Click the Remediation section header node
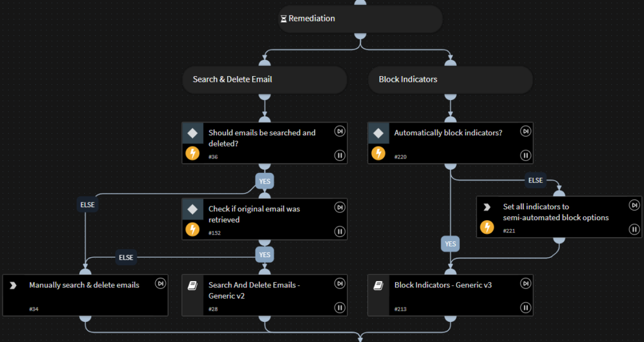The height and width of the screenshot is (342, 644). pyautogui.click(x=360, y=19)
